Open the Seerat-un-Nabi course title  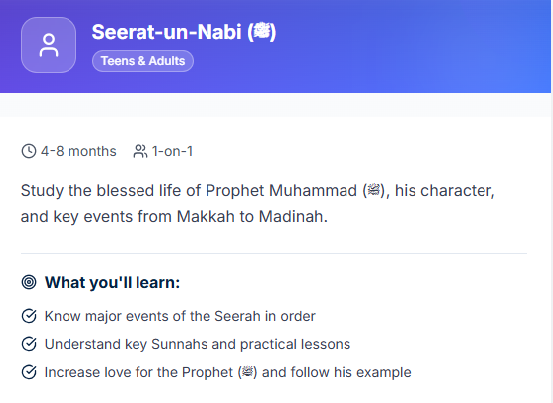click(x=184, y=32)
